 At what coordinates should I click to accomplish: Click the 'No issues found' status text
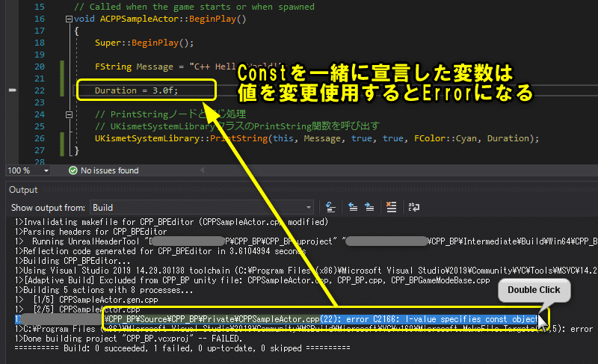(109, 170)
